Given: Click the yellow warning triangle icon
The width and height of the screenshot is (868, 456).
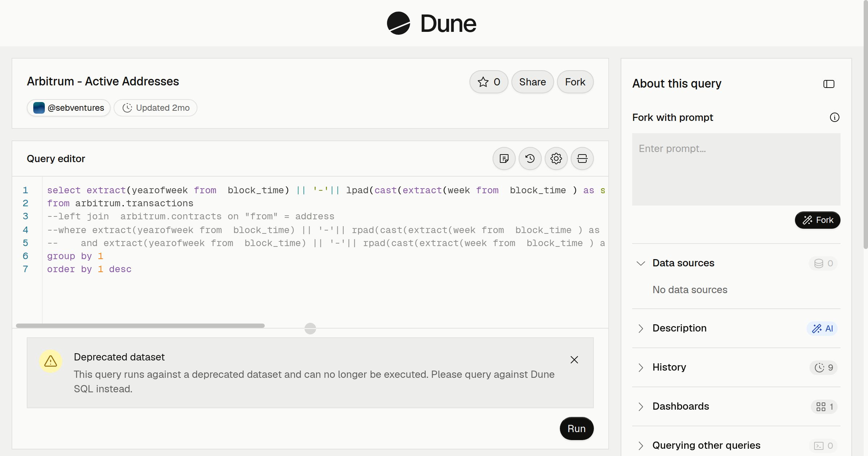Looking at the screenshot, I should click(x=51, y=361).
